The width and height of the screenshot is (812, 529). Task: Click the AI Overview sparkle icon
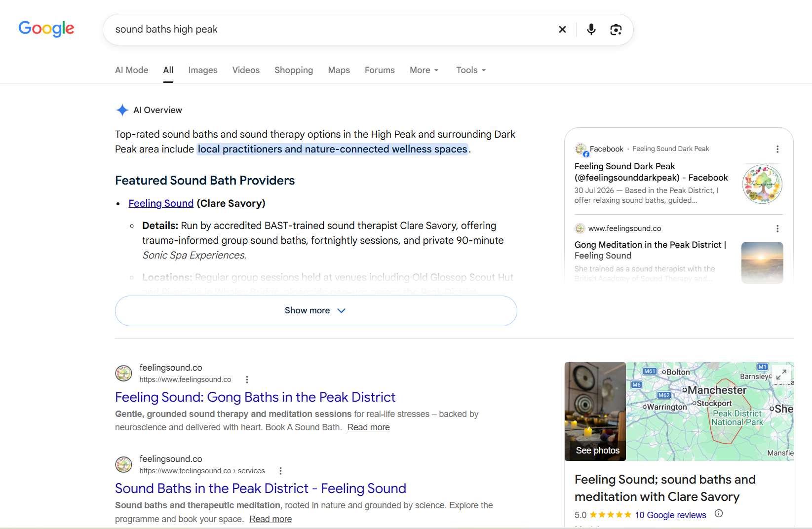(122, 110)
